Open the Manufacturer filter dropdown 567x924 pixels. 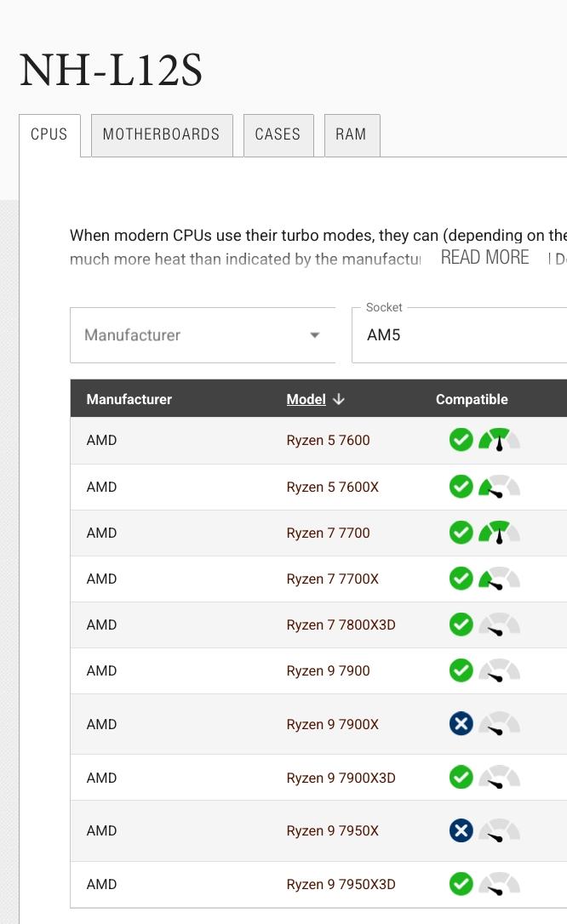pyautogui.click(x=203, y=334)
